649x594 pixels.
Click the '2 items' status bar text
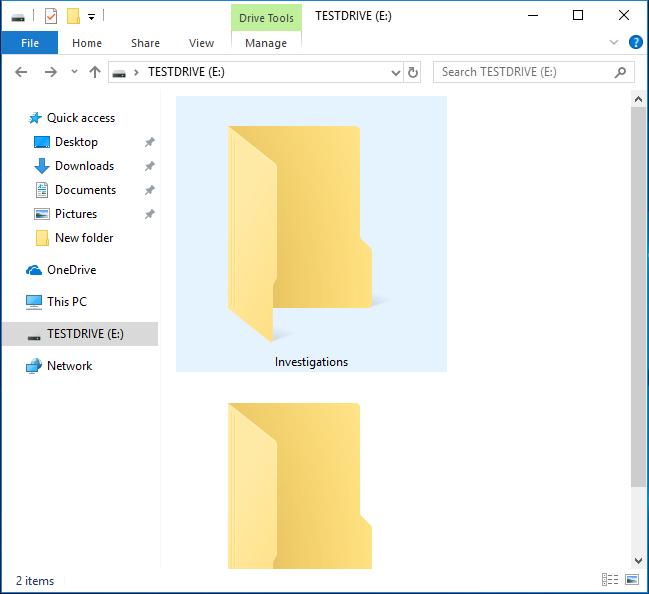35,581
